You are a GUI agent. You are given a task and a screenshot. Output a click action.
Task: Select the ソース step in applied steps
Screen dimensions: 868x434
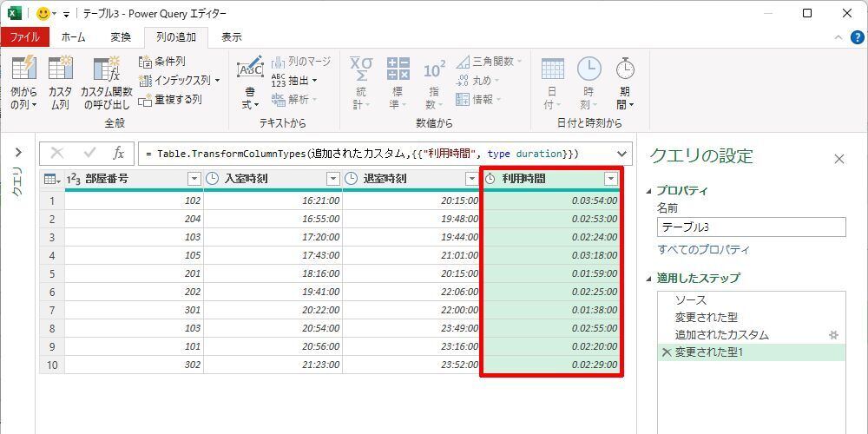(x=691, y=300)
